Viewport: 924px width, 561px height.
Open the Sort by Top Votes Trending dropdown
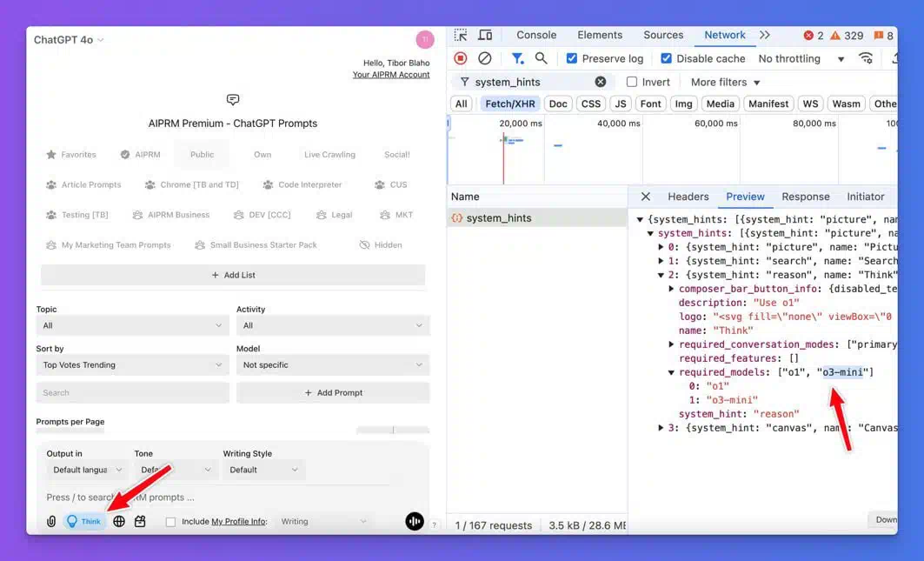[133, 365]
